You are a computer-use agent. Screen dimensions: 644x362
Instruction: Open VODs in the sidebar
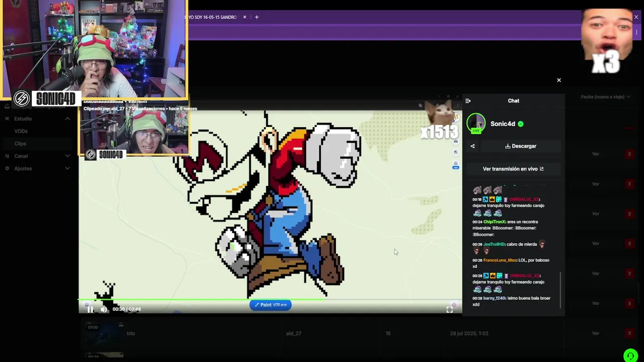21,131
